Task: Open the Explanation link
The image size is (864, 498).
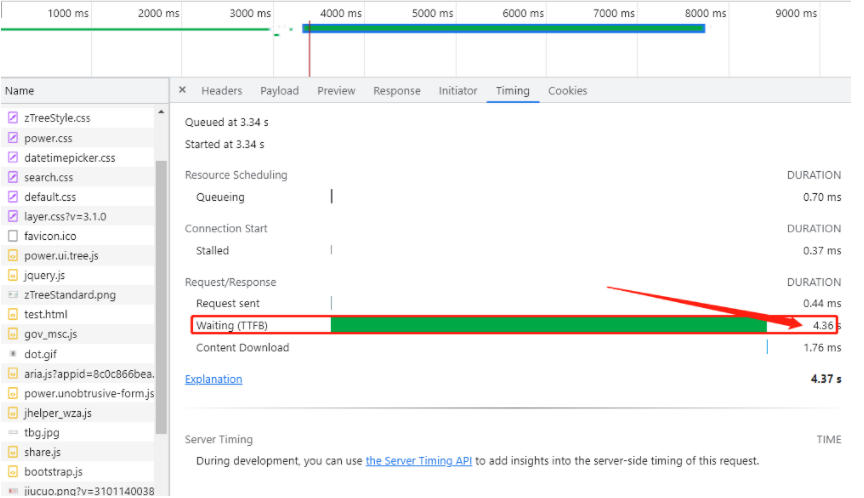Action: click(x=213, y=379)
